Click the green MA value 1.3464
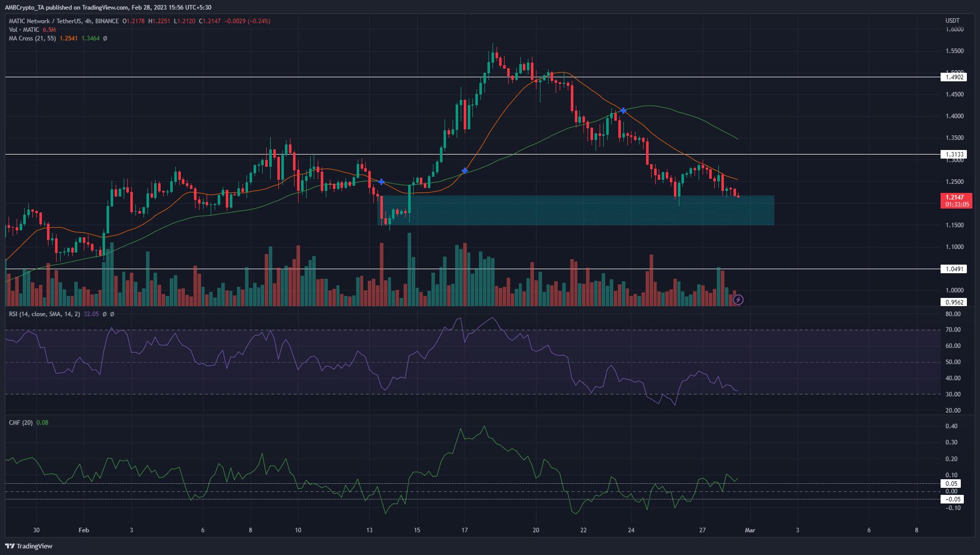 point(91,38)
